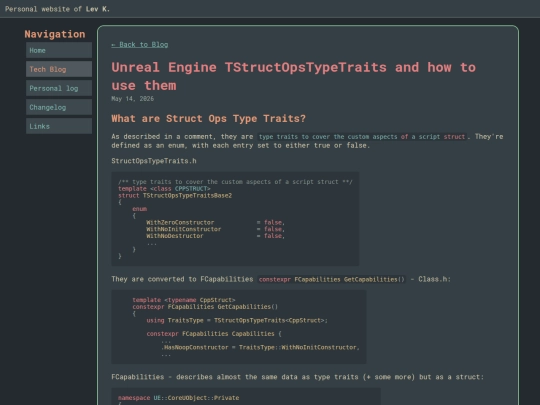Image resolution: width=540 pixels, height=405 pixels.
Task: Click 'using TraitsType' code line
Action: pyautogui.click(x=237, y=320)
